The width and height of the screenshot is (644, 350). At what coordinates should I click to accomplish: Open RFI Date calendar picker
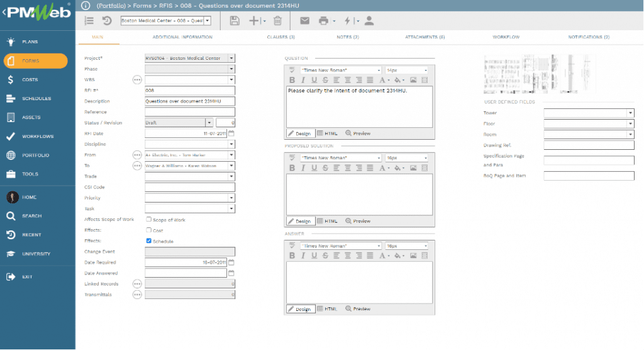[x=231, y=133]
